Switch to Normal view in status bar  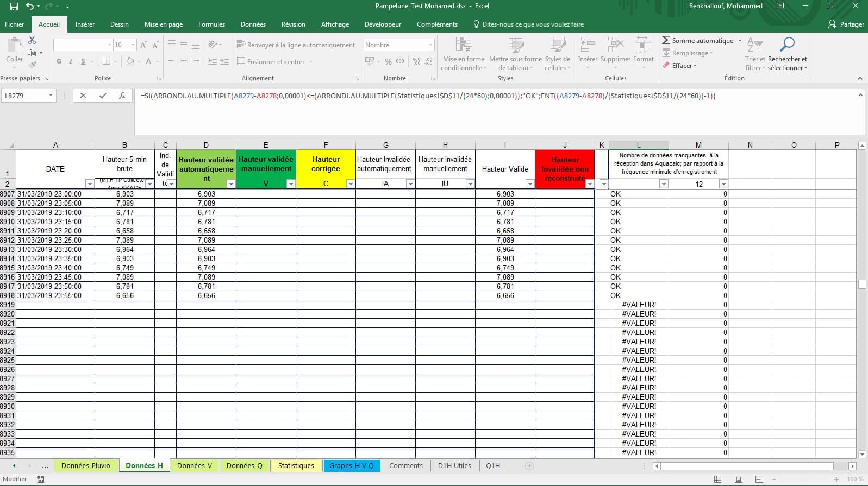click(717, 479)
